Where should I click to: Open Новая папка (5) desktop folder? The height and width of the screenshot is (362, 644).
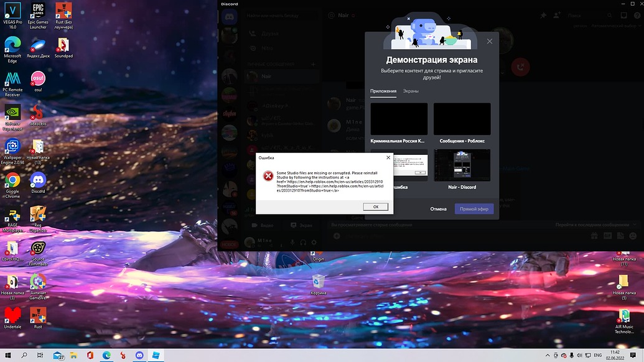coord(624,287)
